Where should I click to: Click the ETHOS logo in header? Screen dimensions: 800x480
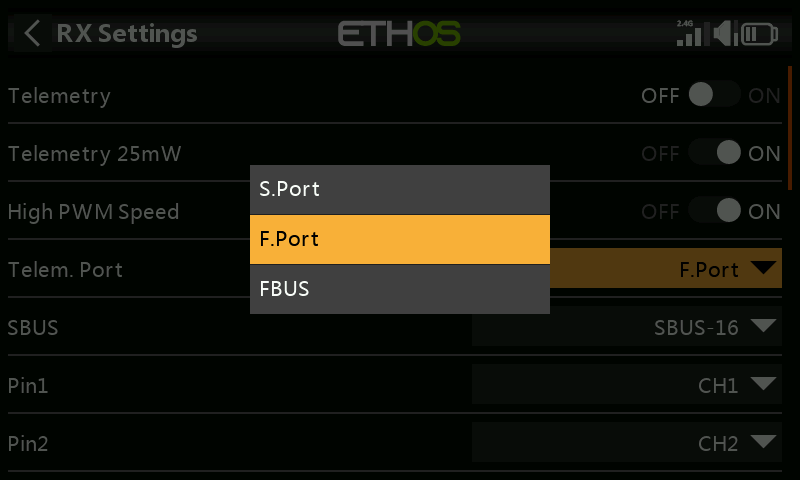(399, 34)
